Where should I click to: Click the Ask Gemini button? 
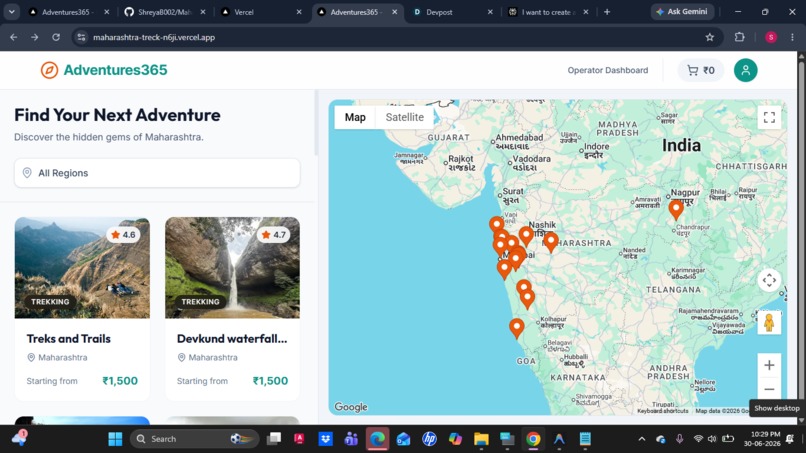point(682,11)
